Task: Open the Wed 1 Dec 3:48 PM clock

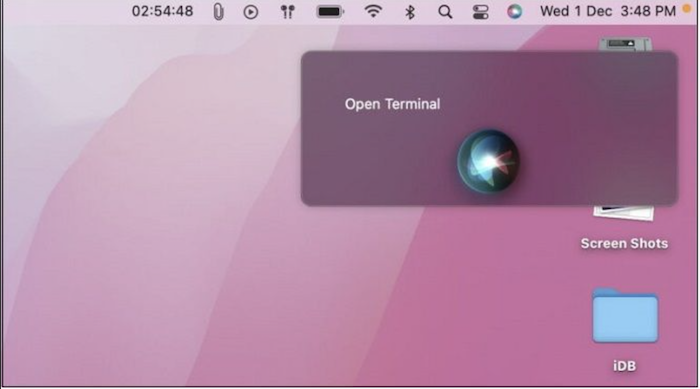Action: coord(608,11)
